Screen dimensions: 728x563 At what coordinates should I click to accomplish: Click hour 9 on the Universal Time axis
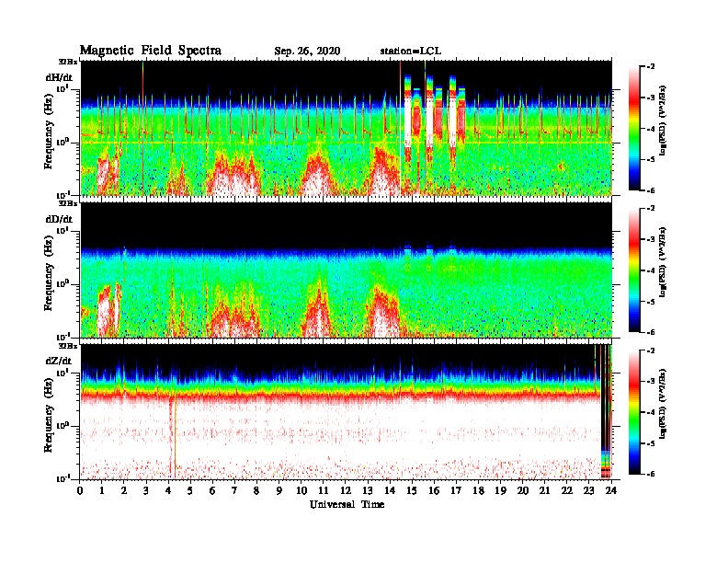(279, 491)
